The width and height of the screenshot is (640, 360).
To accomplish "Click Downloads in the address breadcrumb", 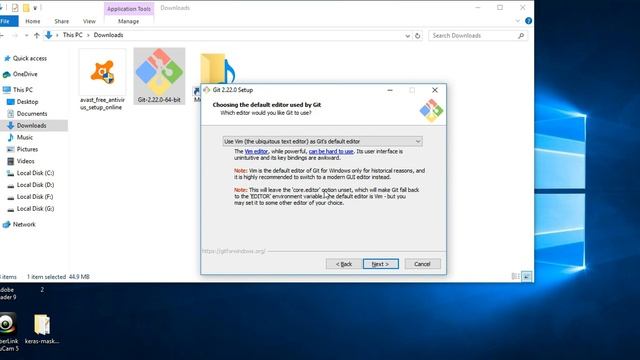I will coord(108,35).
